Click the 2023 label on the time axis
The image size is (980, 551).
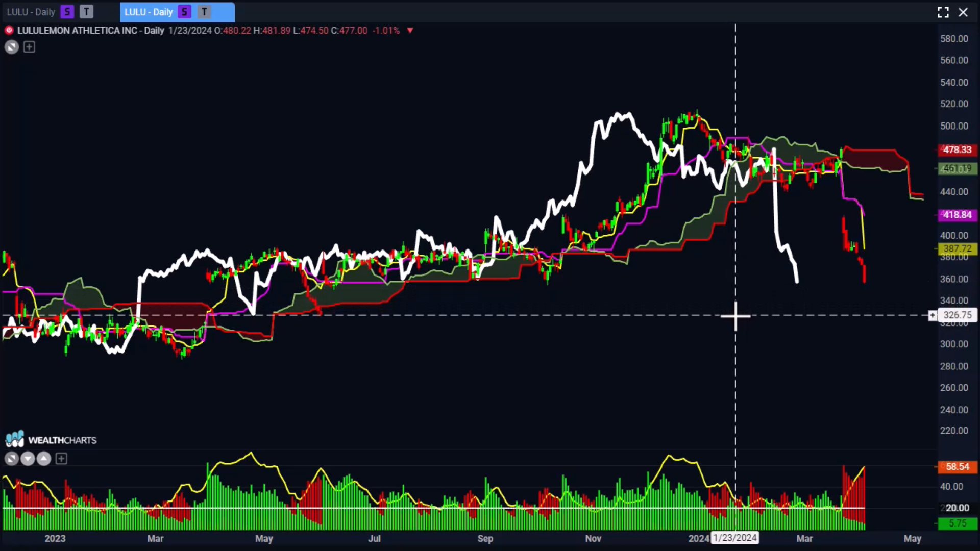pos(55,538)
